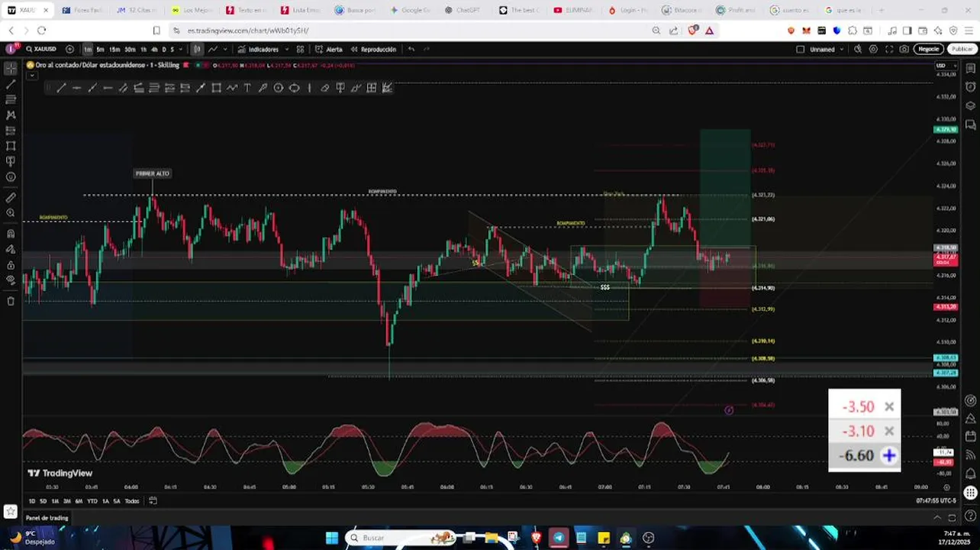Open the Indicadores button
The image size is (980, 550).
[259, 49]
